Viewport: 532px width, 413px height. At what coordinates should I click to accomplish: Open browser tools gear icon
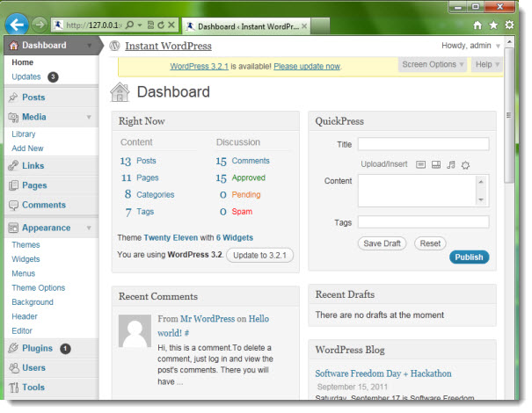(x=509, y=25)
